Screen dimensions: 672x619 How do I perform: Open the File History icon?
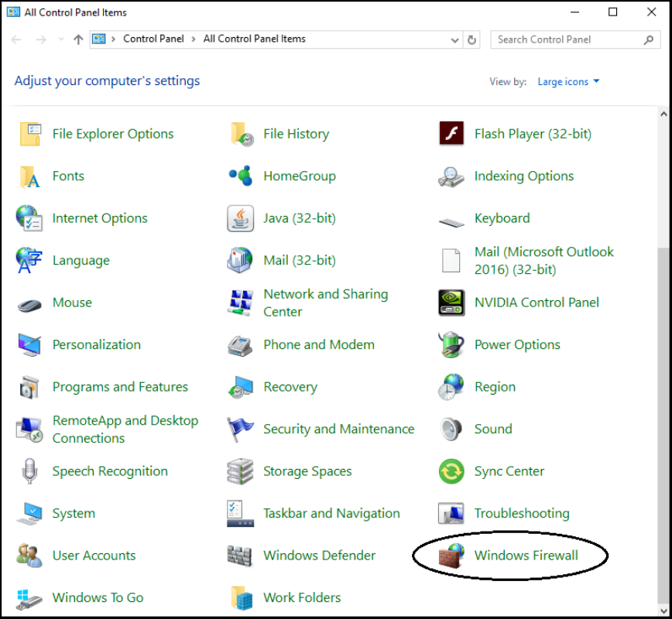[242, 134]
